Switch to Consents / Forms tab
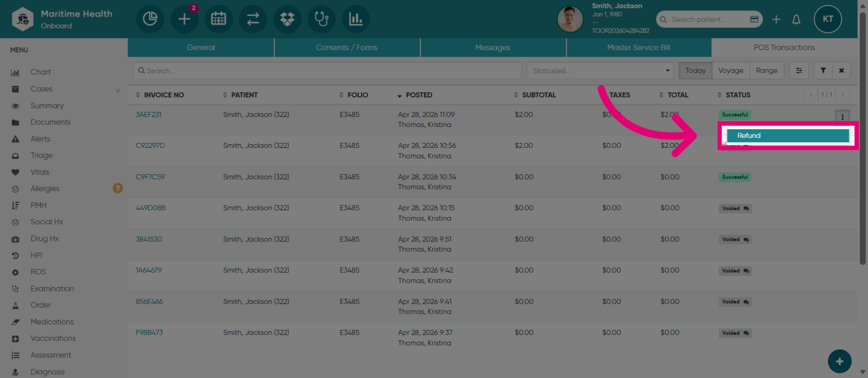Screen dimensions: 868x378 tap(347, 47)
